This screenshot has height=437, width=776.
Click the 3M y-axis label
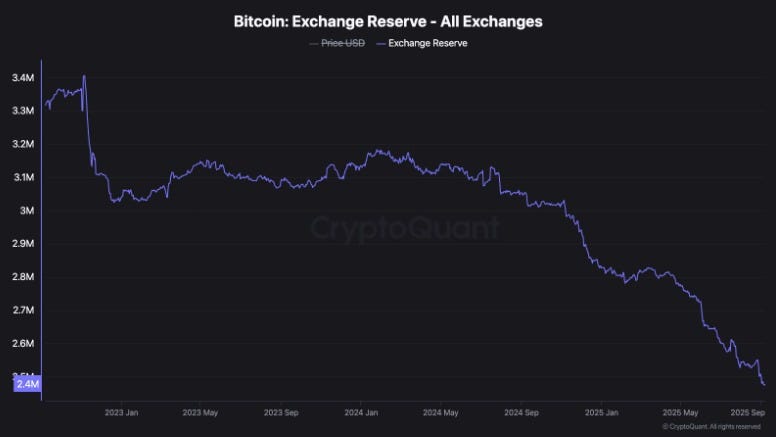click(27, 210)
